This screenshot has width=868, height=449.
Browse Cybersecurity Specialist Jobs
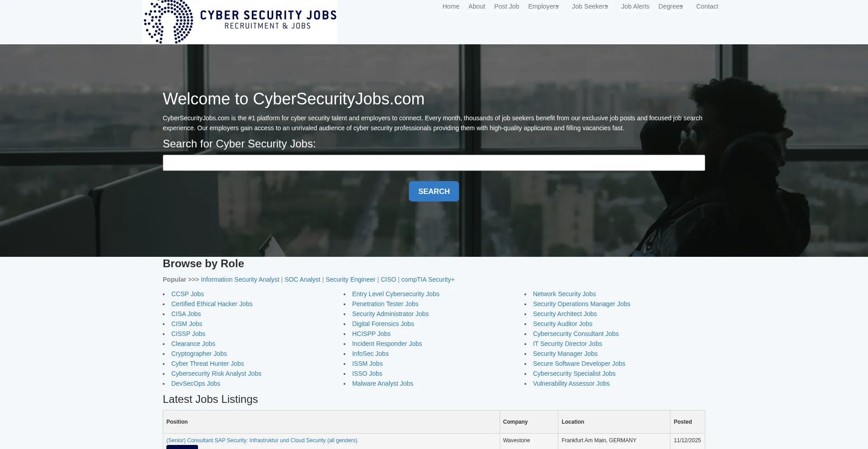(574, 373)
